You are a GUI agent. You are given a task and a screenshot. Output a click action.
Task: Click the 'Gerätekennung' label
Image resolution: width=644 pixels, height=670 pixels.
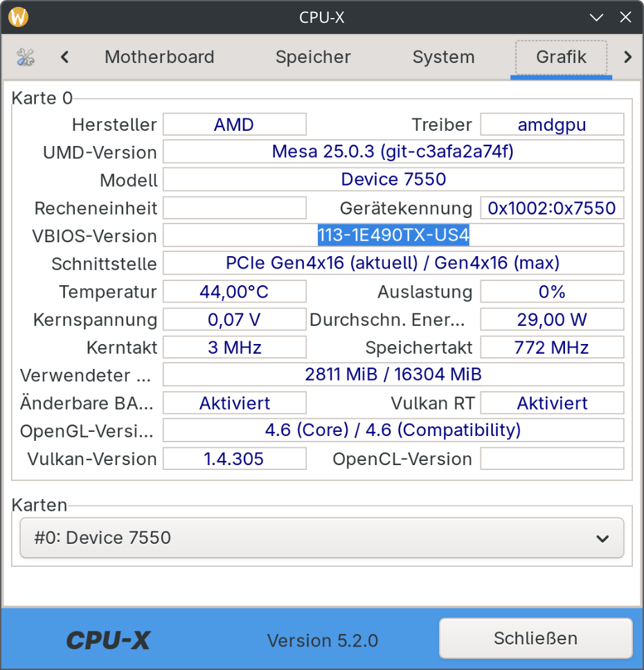[x=406, y=208]
